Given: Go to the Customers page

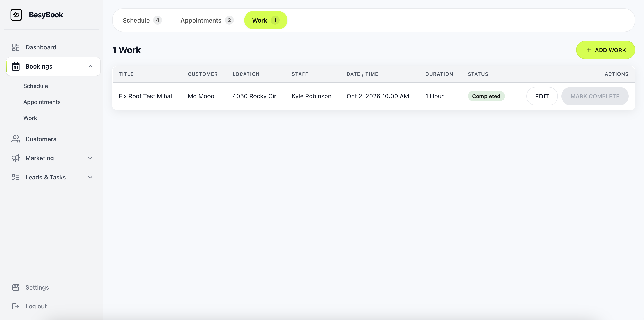Looking at the screenshot, I should click(x=41, y=139).
